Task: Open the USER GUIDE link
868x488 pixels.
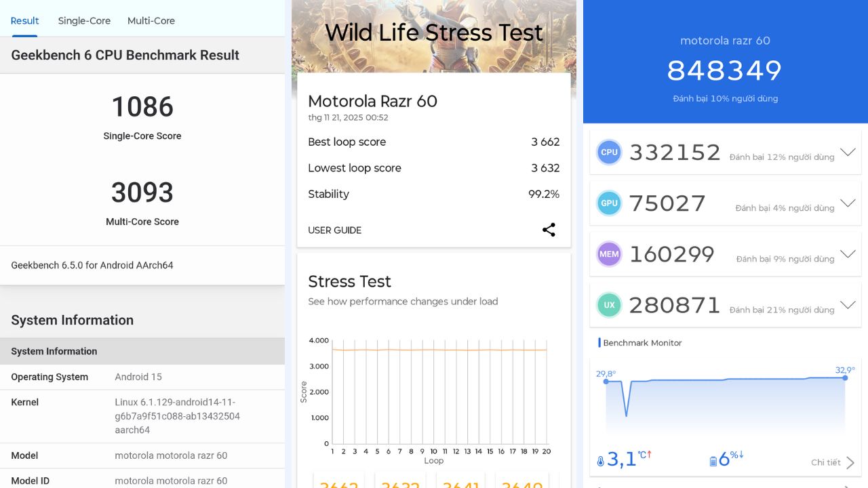Action: (334, 230)
